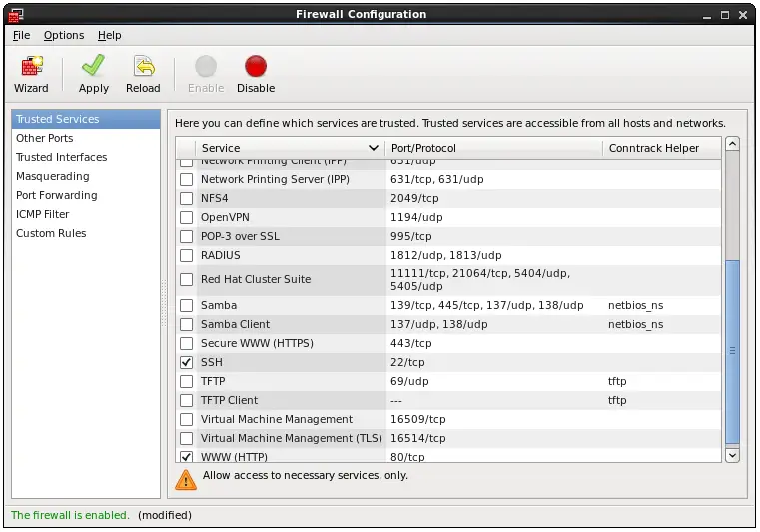Tick the OpenVPN checkbox

[x=186, y=217]
